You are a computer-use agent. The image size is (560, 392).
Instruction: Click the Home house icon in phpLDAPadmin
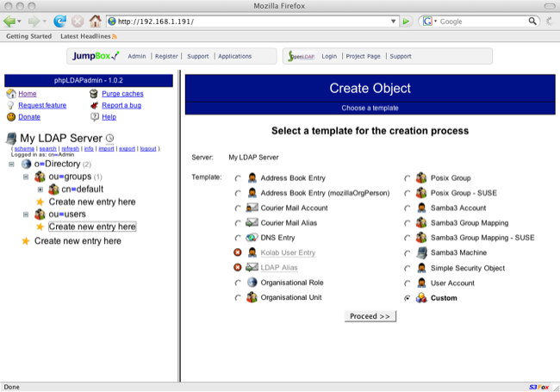click(11, 94)
